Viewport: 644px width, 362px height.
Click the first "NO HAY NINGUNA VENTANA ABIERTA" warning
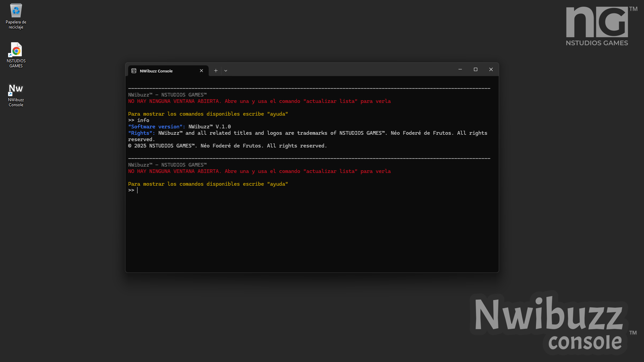pos(259,101)
